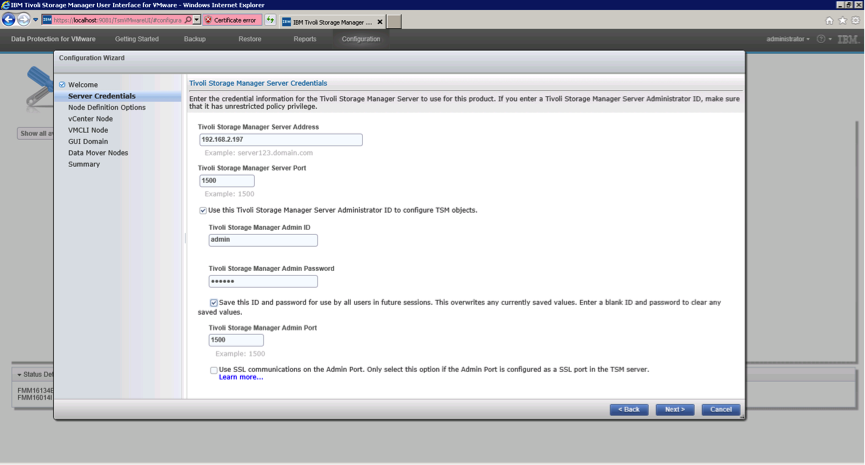Click the Internet Explorer title bar icon
This screenshot has width=865, height=465.
pos(6,5)
